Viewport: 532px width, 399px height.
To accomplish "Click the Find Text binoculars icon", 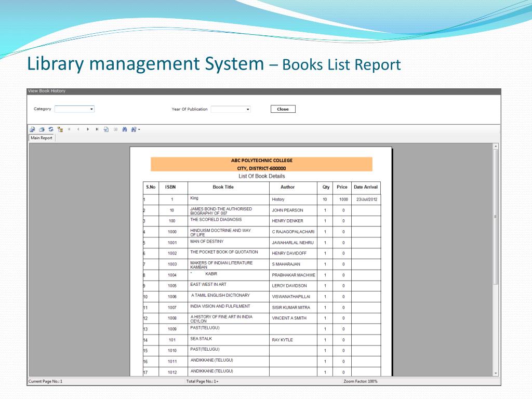I will [125, 129].
